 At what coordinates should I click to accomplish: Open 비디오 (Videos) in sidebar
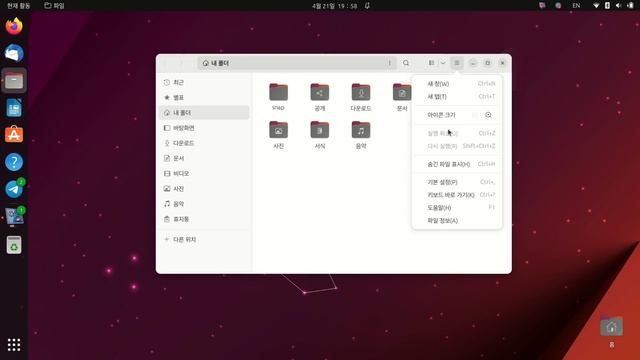pyautogui.click(x=204, y=173)
